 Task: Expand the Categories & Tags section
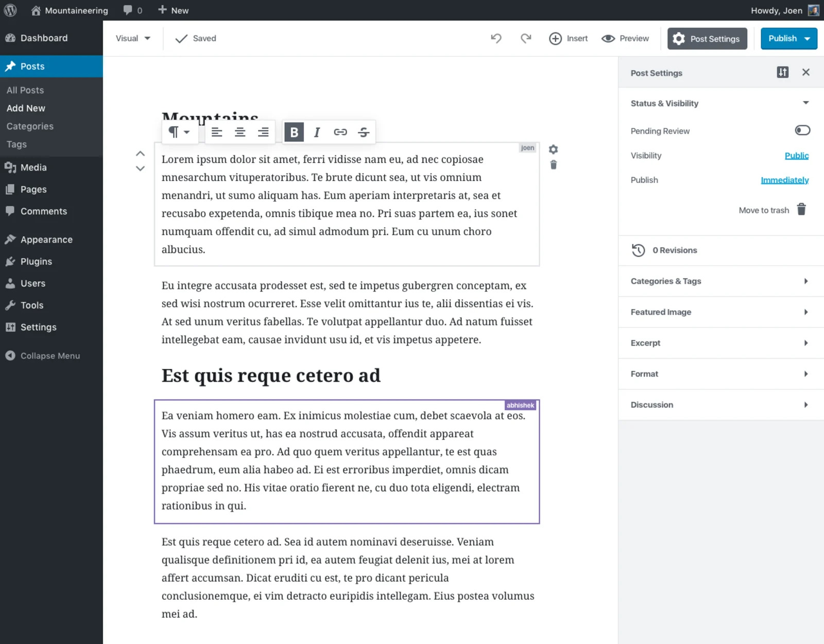pyautogui.click(x=719, y=281)
